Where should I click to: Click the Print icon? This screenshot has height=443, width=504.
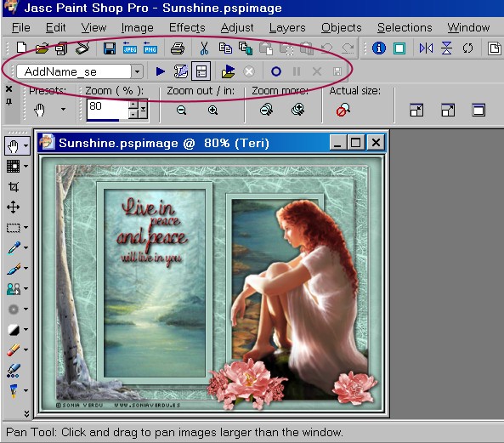(178, 48)
